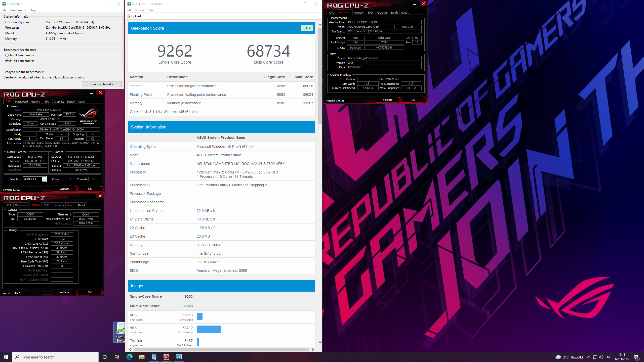Screen dimensions: 644x362
Task: Click the clock showing 15:11 date
Action: (x=622, y=357)
